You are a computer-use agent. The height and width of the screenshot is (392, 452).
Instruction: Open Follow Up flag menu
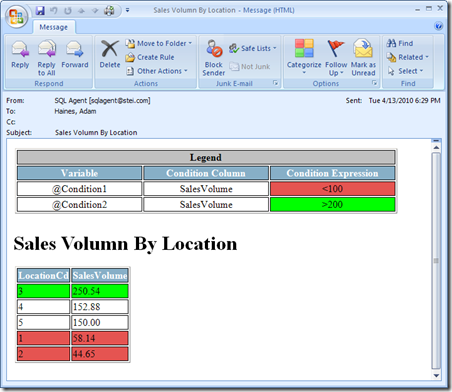coord(336,58)
